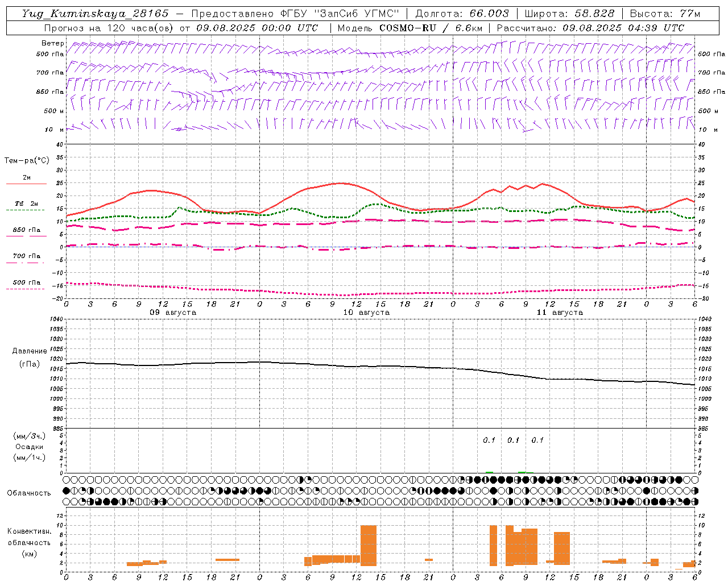
Task: Select the Высота: 77м header field
Action: click(665, 14)
